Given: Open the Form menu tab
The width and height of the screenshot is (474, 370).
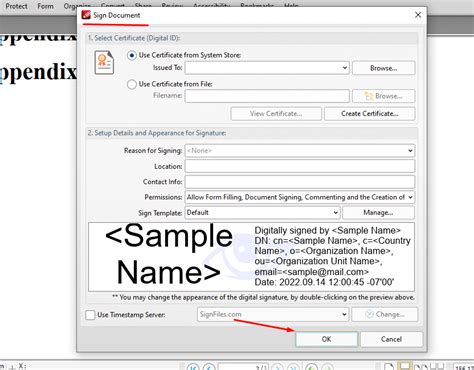Looking at the screenshot, I should 45,6.
